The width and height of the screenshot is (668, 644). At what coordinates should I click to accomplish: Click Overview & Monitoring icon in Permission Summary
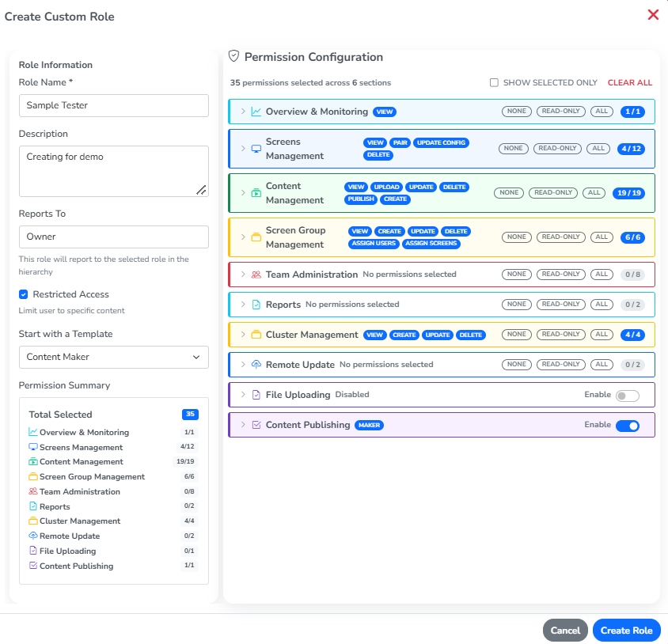pyautogui.click(x=32, y=432)
